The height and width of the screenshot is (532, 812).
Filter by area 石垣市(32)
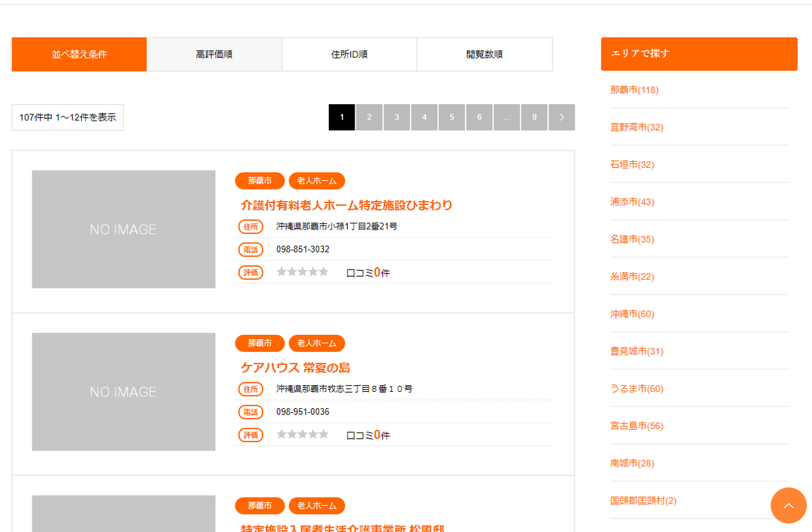point(632,164)
